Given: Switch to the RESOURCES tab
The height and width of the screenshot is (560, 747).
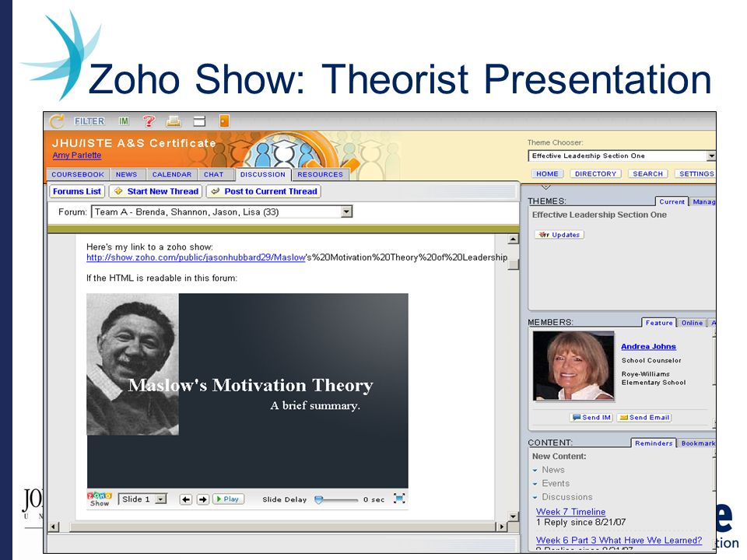Looking at the screenshot, I should click(x=320, y=174).
